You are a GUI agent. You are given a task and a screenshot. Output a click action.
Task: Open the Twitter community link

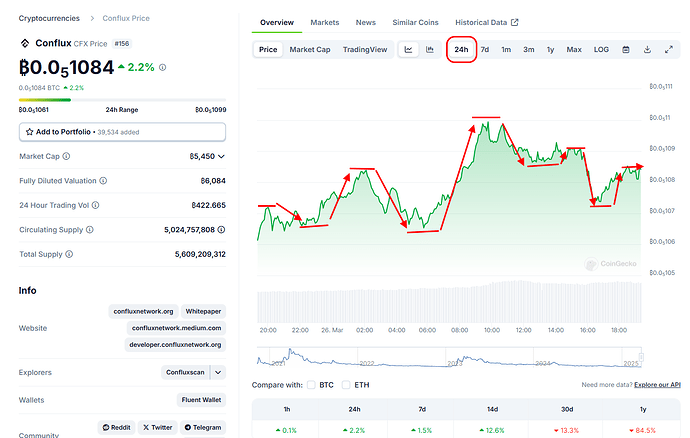(x=158, y=427)
